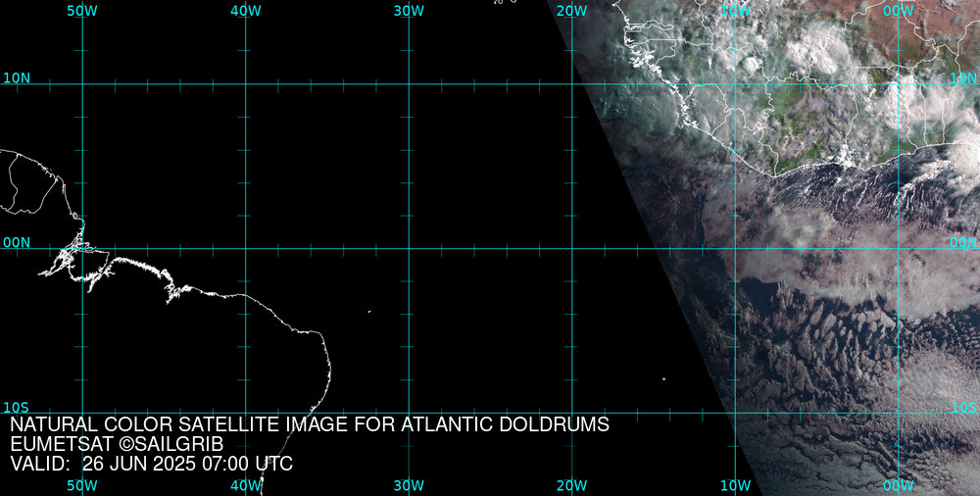Click the 50W longitude label along the top edge
The height and width of the screenshot is (496, 980).
coord(82,11)
